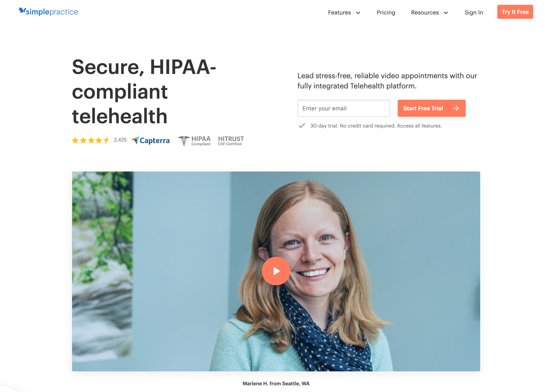
Task: Click the Start Free Trial button
Action: pos(431,108)
